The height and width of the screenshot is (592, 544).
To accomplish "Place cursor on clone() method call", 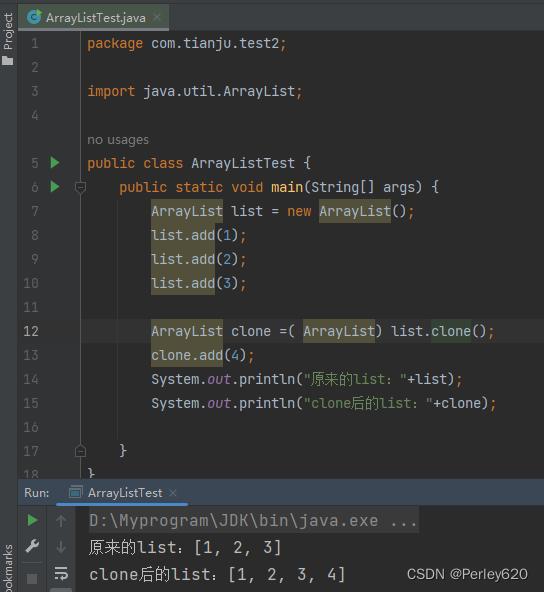I will [x=451, y=331].
